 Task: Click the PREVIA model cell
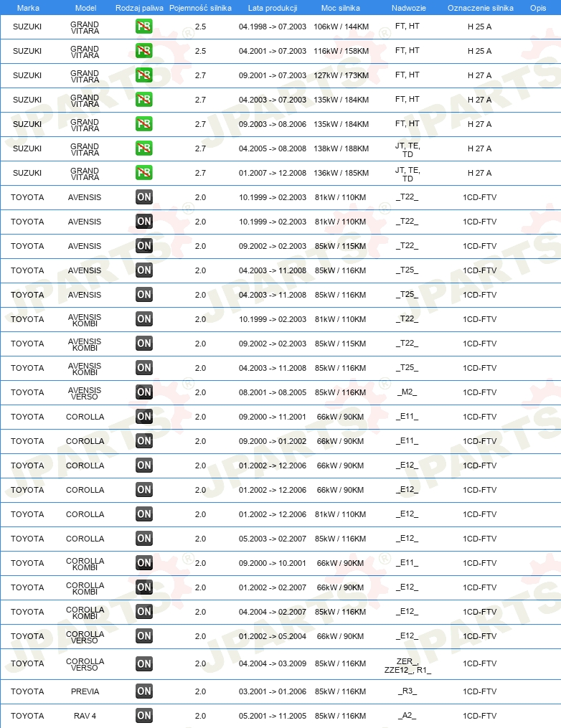[85, 691]
